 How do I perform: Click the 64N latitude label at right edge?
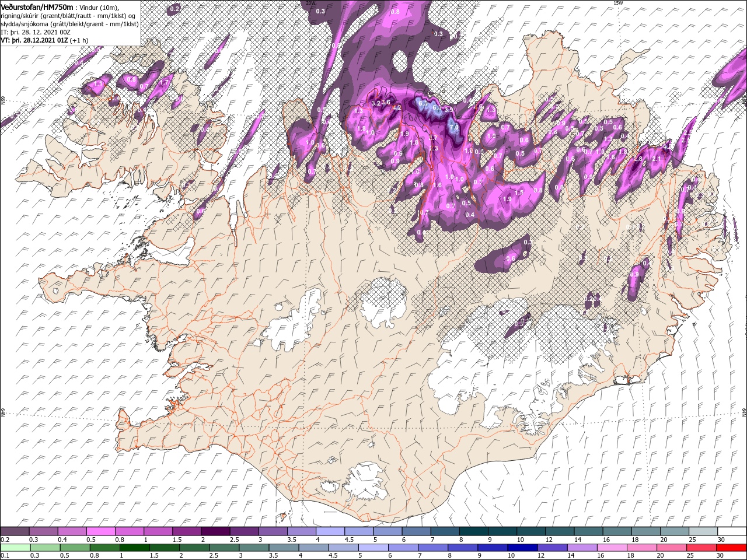pyautogui.click(x=744, y=412)
